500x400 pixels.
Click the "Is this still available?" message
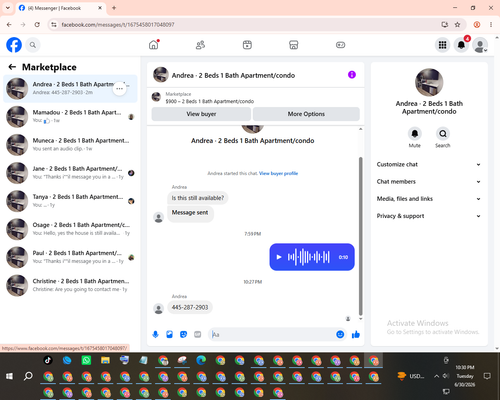[198, 198]
